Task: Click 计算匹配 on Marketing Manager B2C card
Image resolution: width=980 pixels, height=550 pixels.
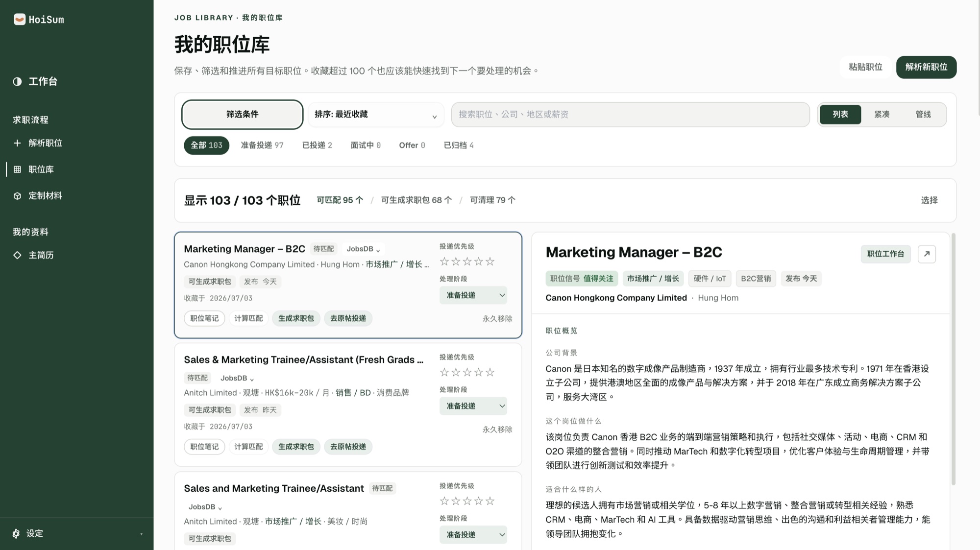Action: (x=248, y=318)
